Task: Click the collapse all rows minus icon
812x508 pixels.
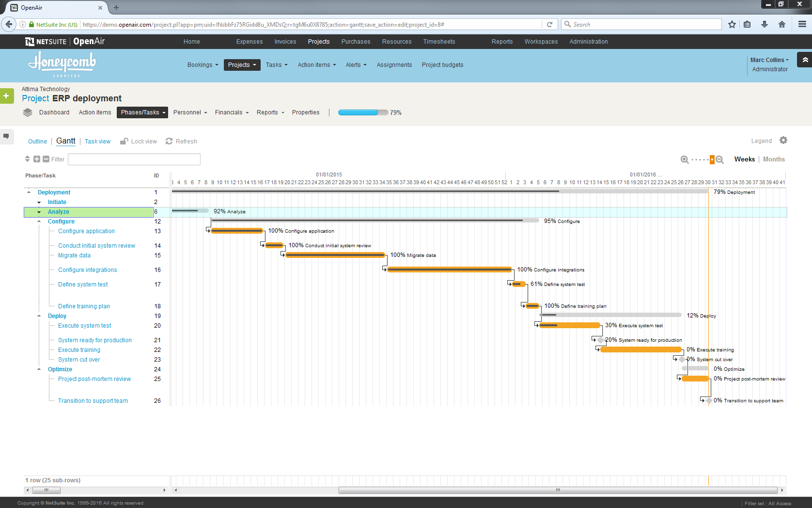Action: pos(46,159)
